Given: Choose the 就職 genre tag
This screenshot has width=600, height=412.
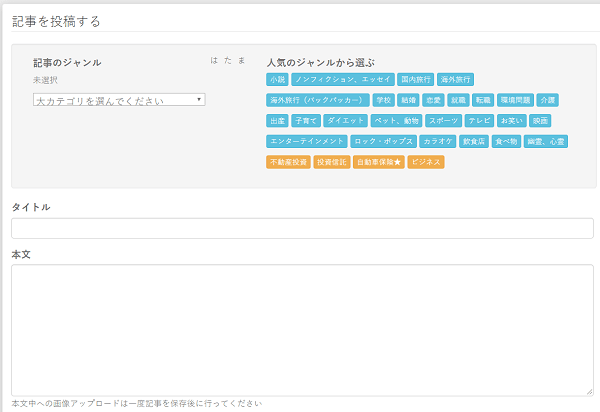Looking at the screenshot, I should (458, 100).
